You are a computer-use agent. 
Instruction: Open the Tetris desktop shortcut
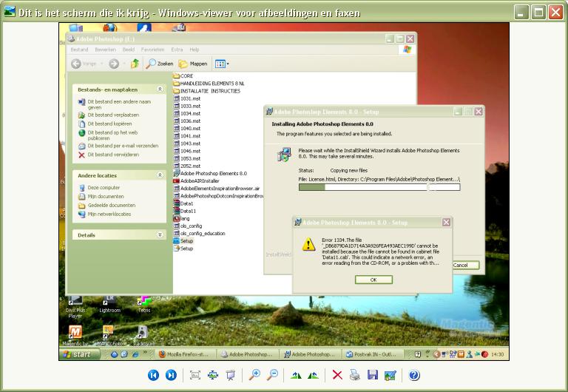coord(144,303)
